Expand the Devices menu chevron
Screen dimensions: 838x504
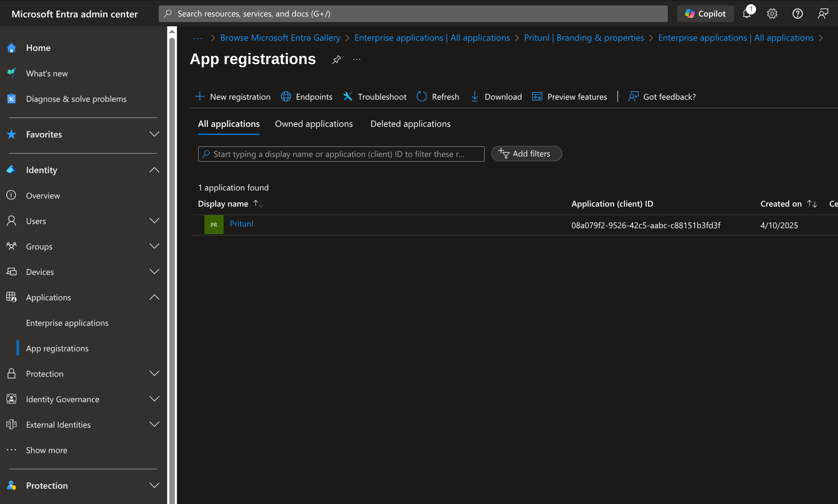click(154, 272)
